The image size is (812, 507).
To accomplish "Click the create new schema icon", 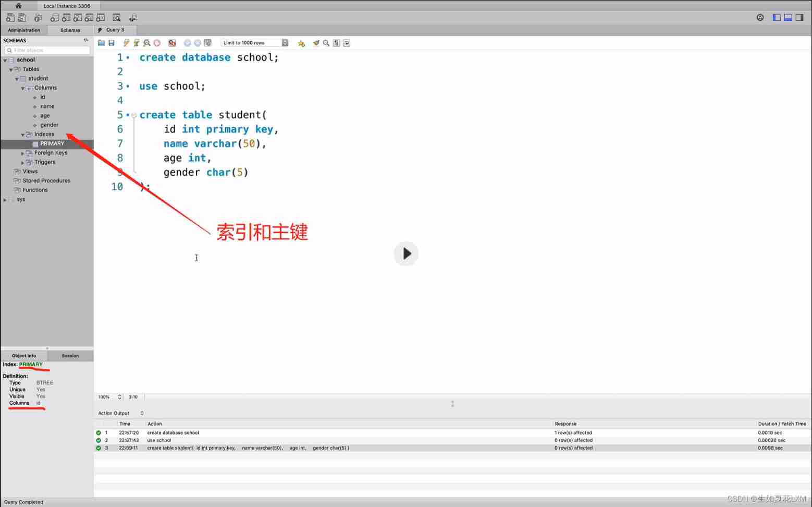I will [x=55, y=18].
